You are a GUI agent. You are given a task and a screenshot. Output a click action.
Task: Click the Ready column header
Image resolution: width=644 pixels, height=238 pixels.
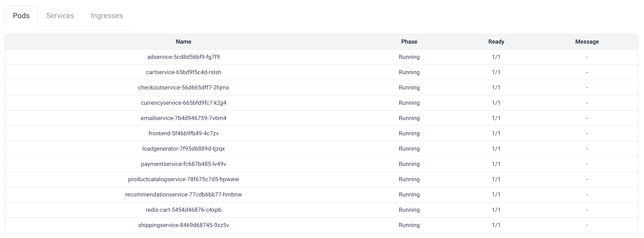[496, 42]
